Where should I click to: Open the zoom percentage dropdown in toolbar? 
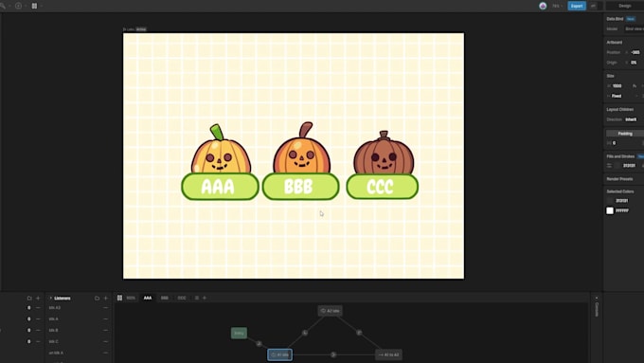pyautogui.click(x=557, y=6)
